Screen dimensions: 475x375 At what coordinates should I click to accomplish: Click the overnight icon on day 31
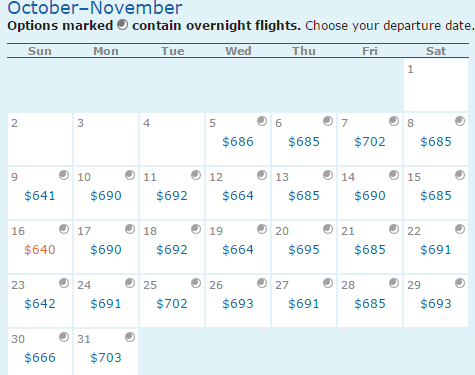130,337
